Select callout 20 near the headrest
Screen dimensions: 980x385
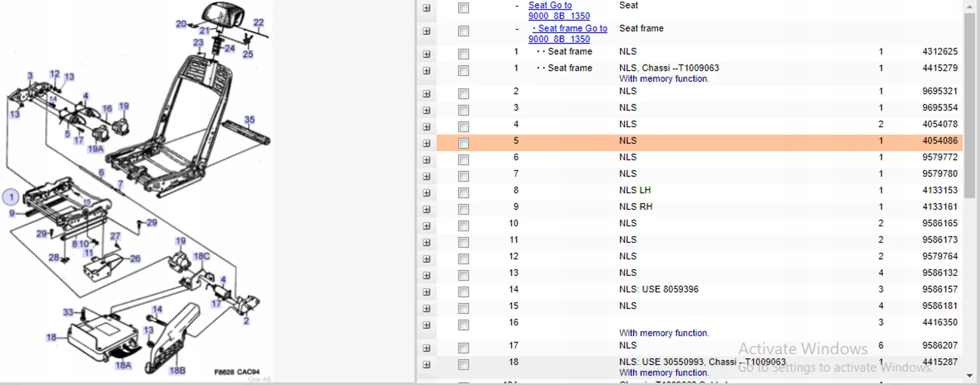(181, 24)
